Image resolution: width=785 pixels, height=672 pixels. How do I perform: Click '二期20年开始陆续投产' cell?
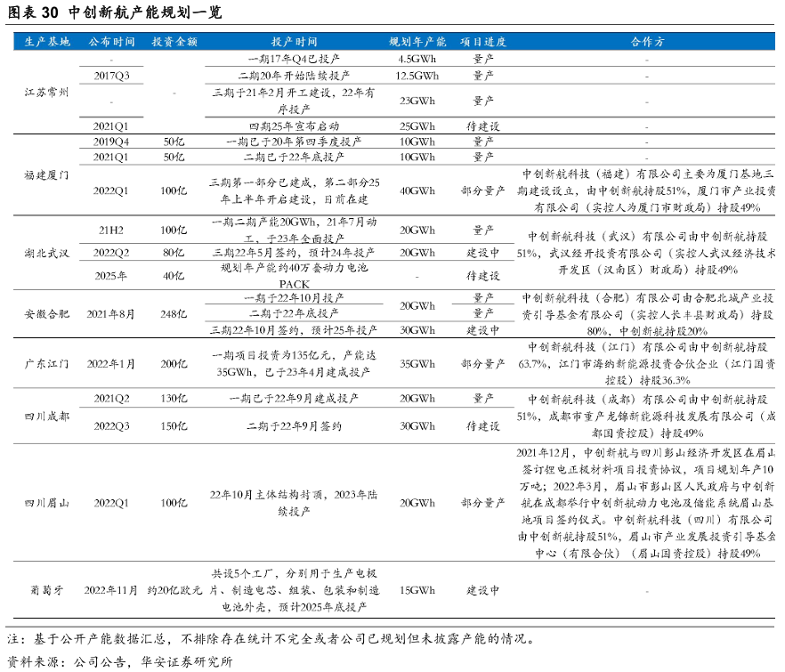[x=294, y=77]
